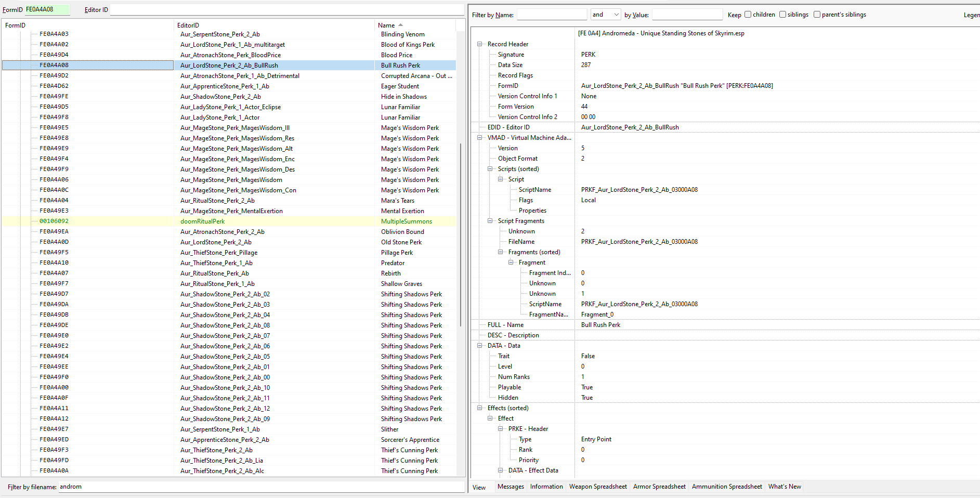Click the Entry Point type value
980x498 pixels.
coord(596,439)
